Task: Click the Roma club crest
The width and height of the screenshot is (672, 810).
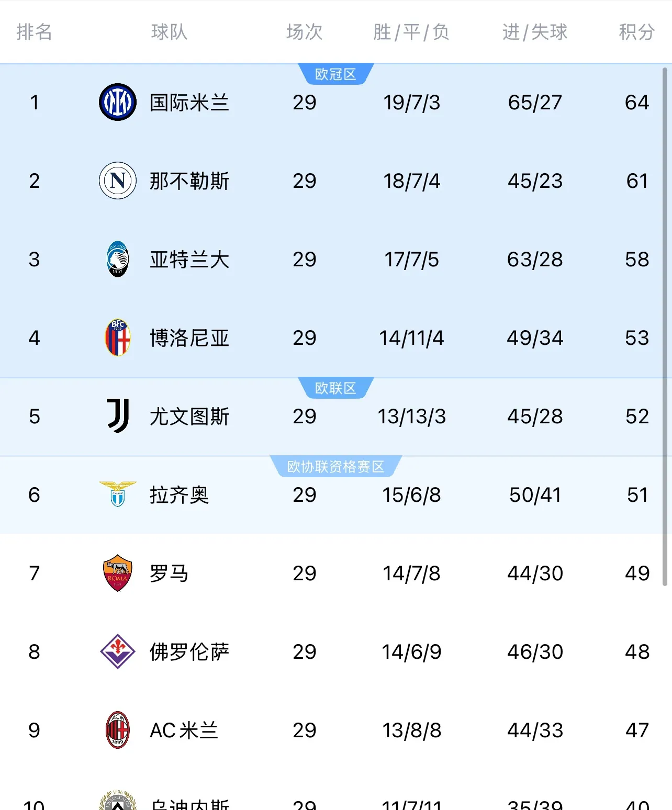Action: click(x=117, y=573)
